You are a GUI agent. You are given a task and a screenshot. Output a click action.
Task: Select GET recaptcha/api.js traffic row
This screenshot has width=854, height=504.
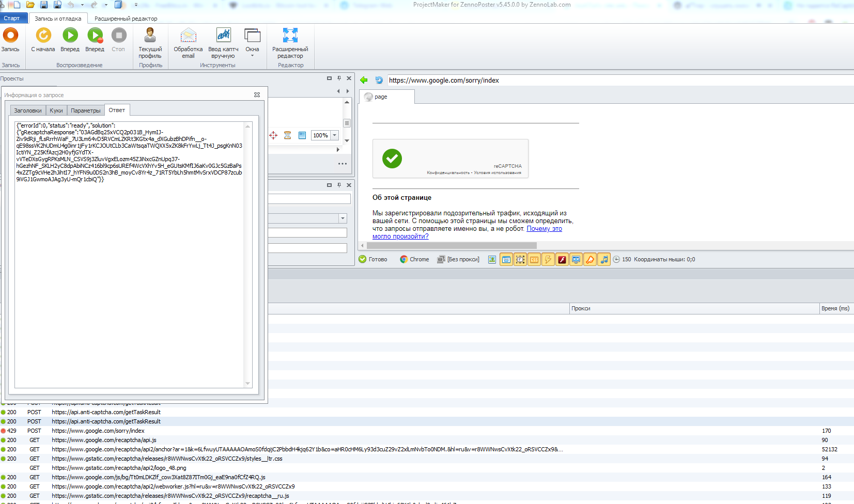click(427, 440)
